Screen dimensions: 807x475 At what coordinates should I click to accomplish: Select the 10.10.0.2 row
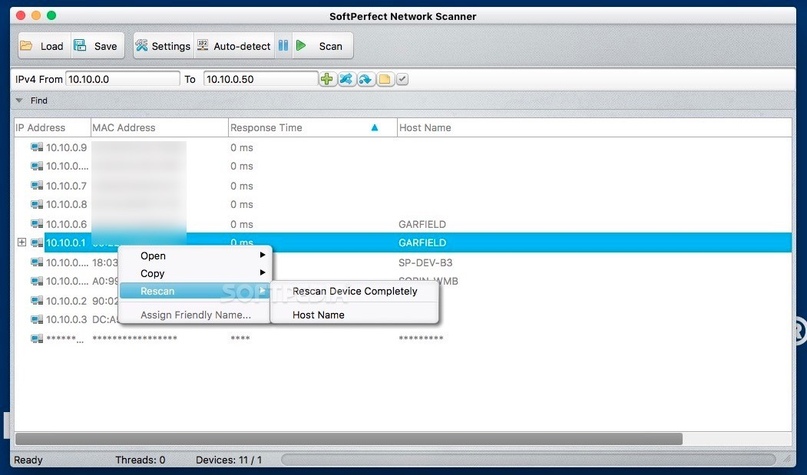[x=403, y=301]
